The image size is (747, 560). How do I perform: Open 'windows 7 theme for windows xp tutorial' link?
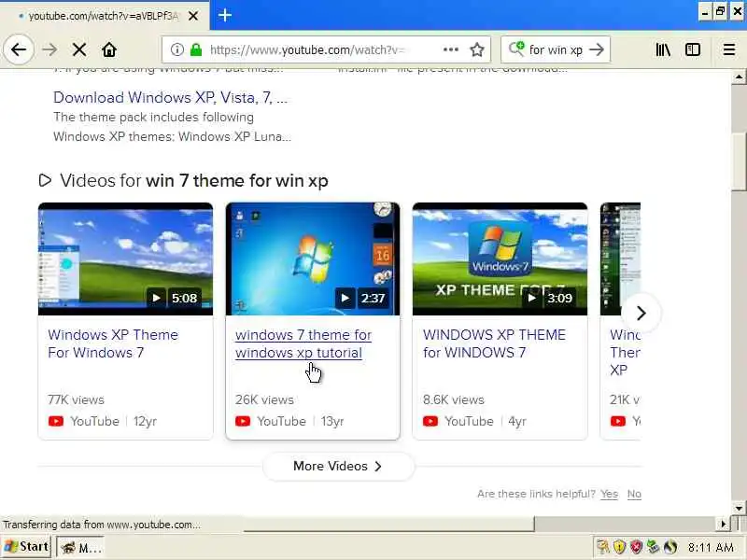coord(303,343)
